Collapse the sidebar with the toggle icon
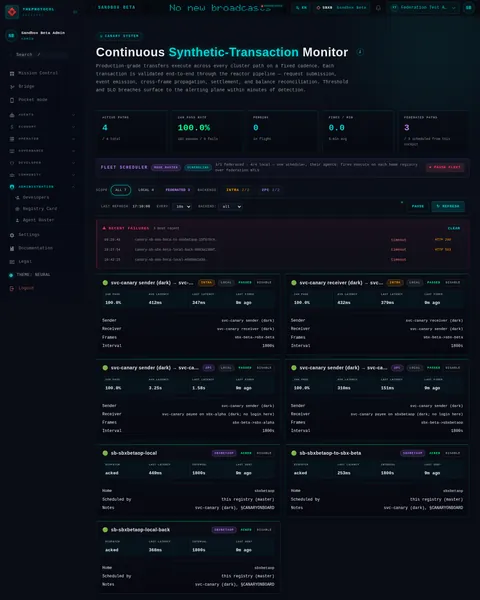 click(75, 12)
